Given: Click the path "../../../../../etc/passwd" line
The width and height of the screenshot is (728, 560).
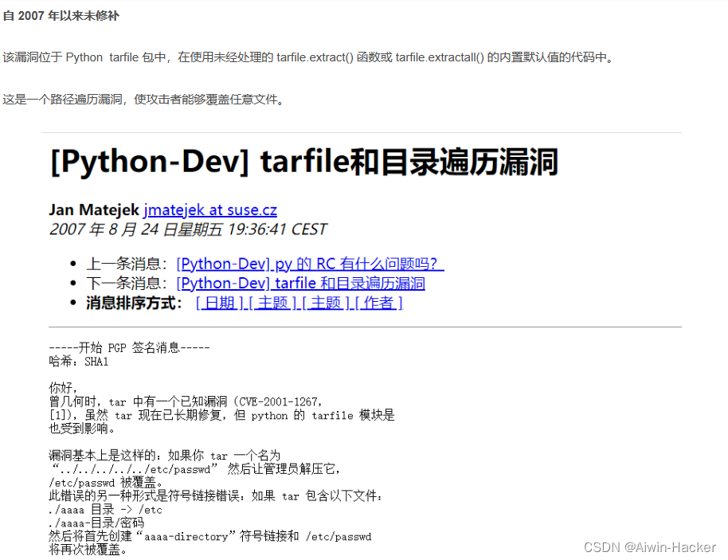Looking at the screenshot, I should point(195,469).
